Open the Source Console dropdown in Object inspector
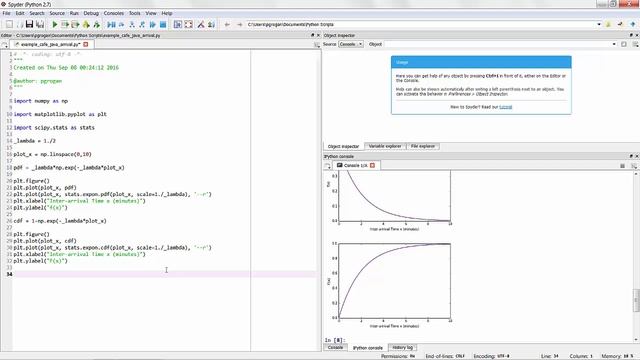 351,44
